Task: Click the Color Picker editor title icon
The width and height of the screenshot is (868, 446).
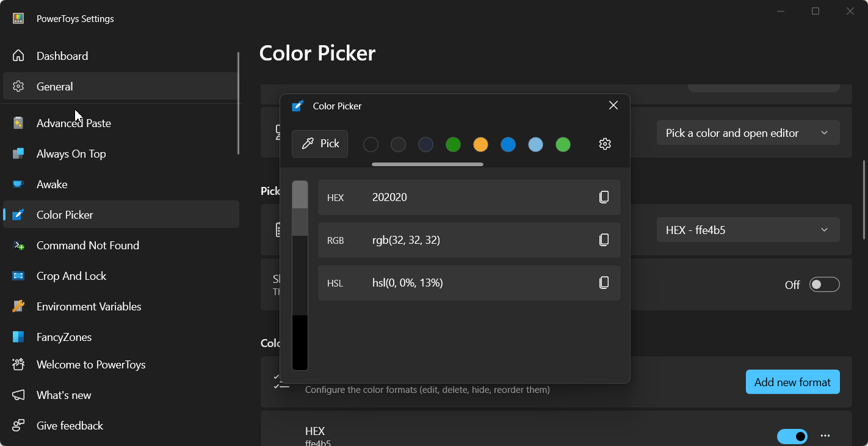Action: coord(297,106)
